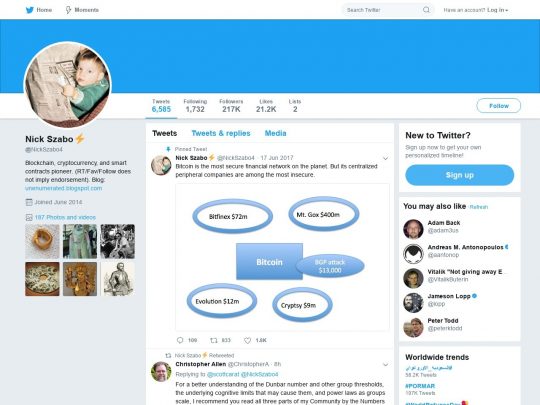540x405 pixels.
Task: Like the pinned tweet with the heart icon
Action: [247, 340]
